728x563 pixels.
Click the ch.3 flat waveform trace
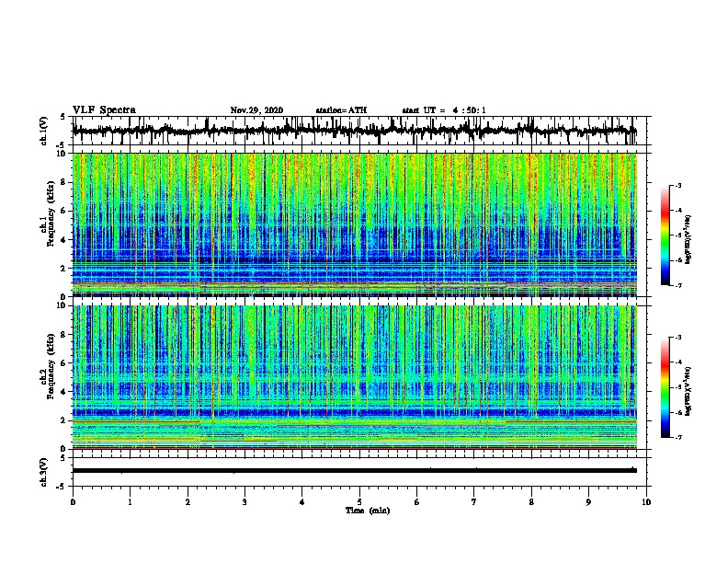point(355,471)
